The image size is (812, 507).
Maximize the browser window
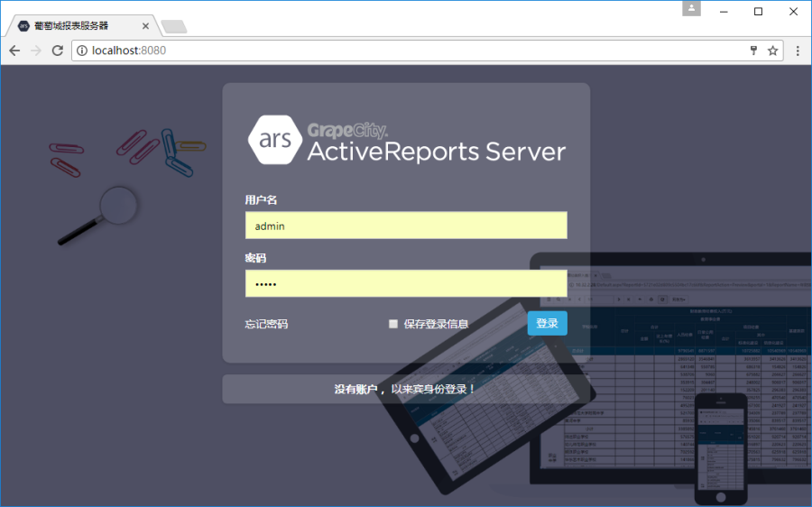click(758, 12)
